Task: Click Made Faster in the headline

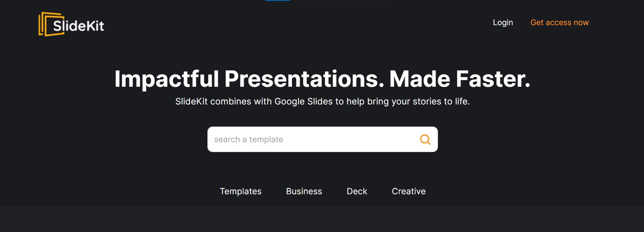Action: pos(460,79)
